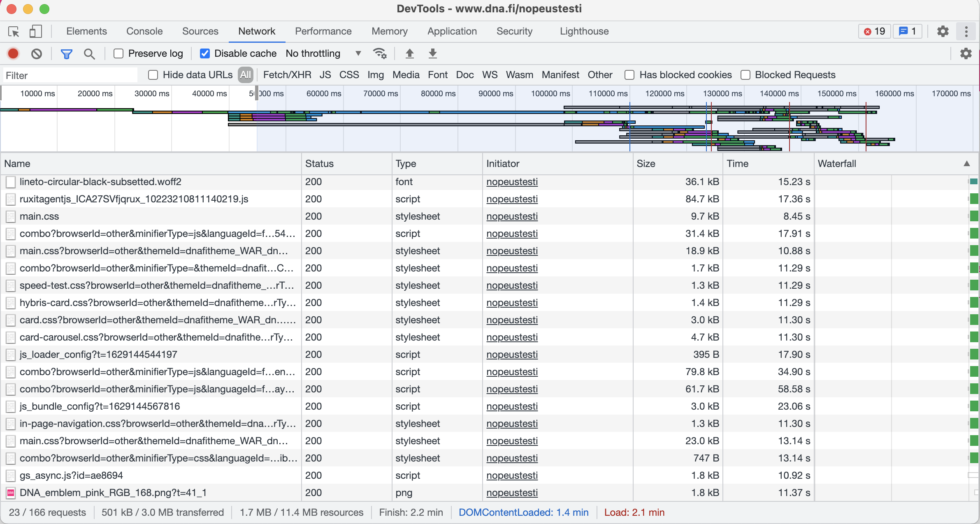Filter requests by Font type

pos(437,75)
